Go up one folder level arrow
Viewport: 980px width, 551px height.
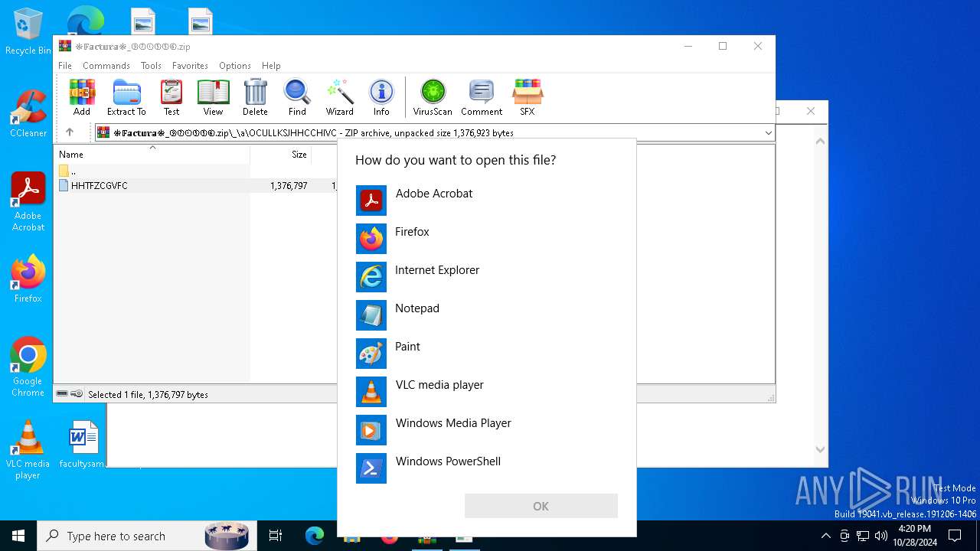coord(70,132)
